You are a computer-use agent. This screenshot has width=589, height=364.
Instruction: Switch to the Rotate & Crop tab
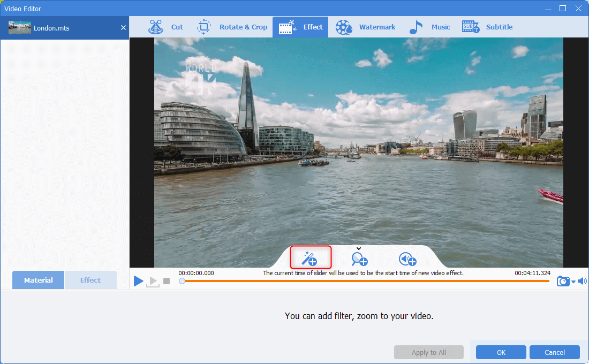tap(232, 27)
